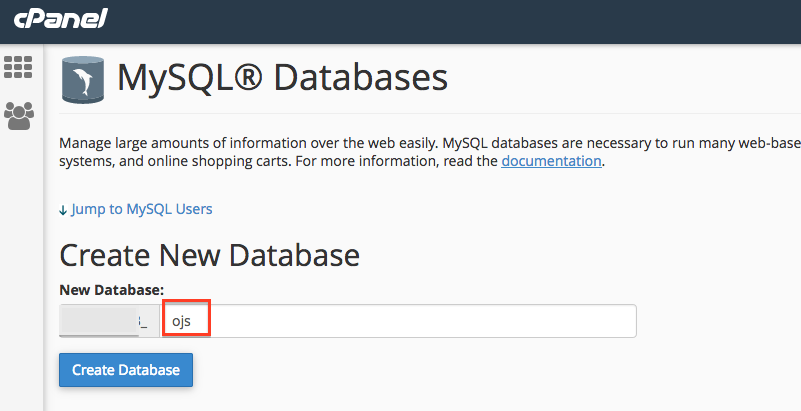801x411 pixels.
Task: Open User Manager people icon in sidebar
Action: click(18, 115)
